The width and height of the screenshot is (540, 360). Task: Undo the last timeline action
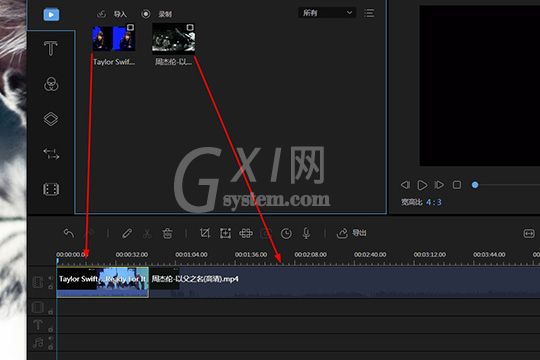tap(69, 233)
